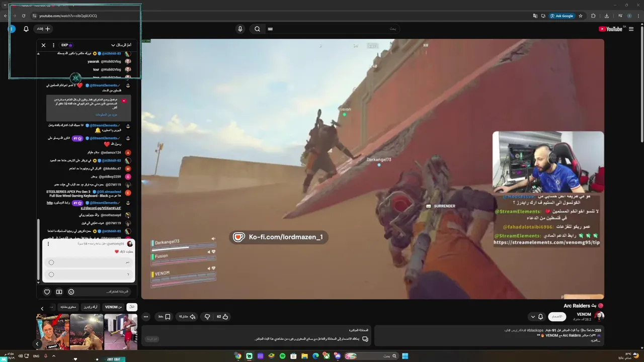
Task: Open the Chrome three-dot menu
Action: click(638, 16)
